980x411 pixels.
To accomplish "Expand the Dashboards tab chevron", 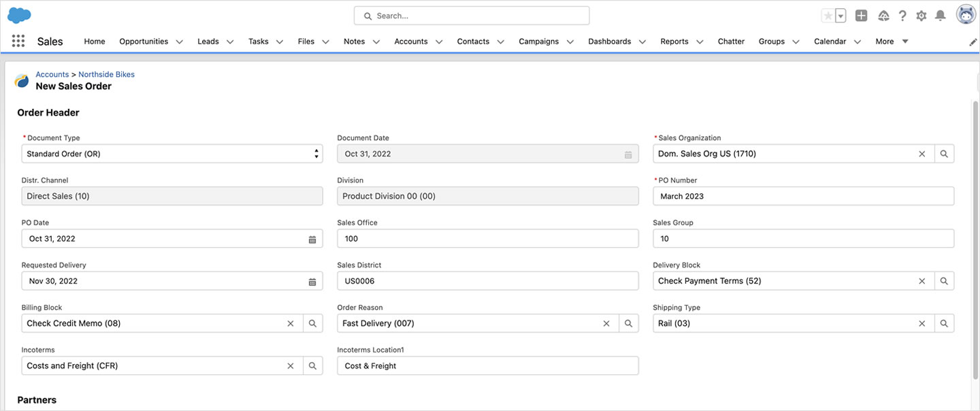I will [642, 42].
